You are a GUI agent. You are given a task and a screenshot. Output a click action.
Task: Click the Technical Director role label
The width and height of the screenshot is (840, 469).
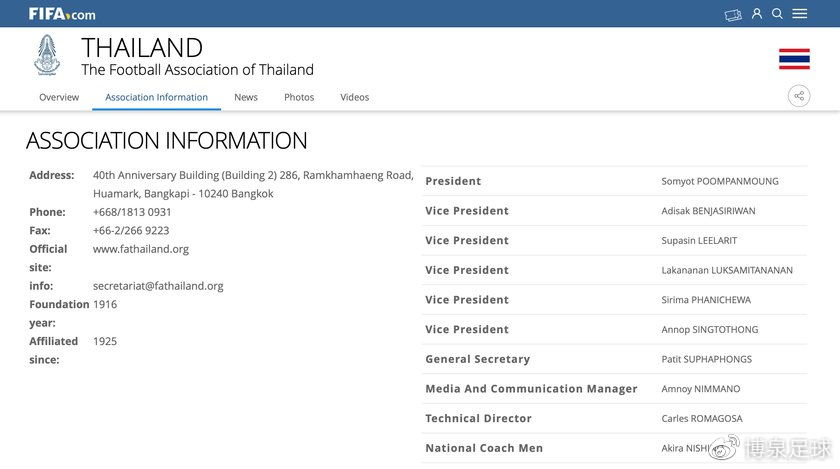tap(478, 419)
